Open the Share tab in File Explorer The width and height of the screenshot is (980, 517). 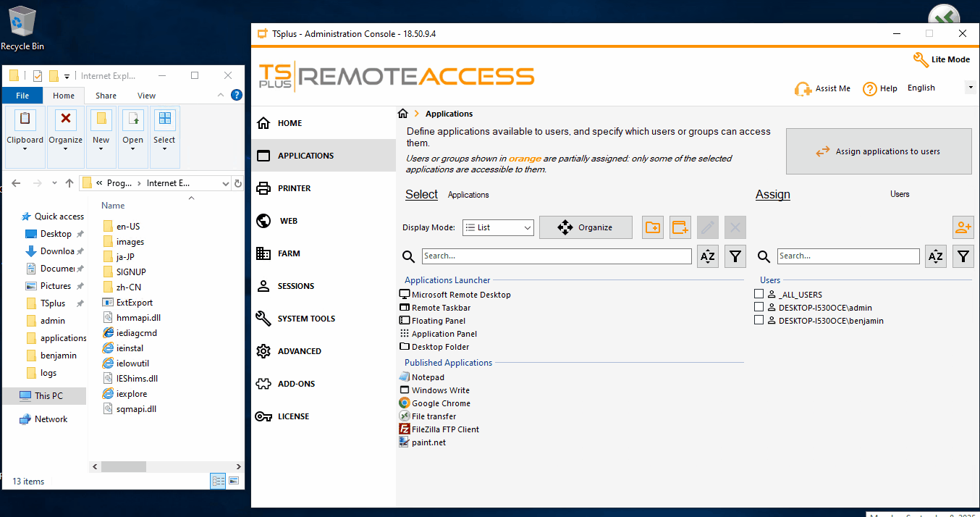(106, 95)
